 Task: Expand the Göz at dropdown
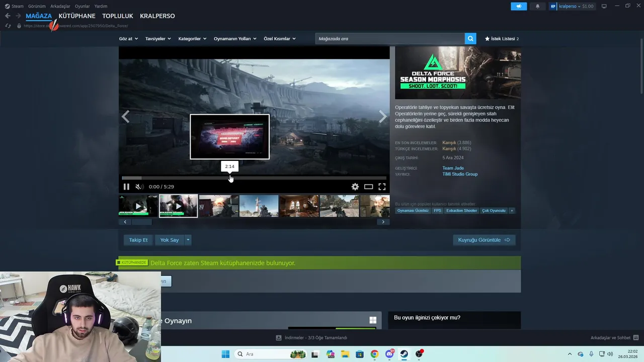[128, 39]
